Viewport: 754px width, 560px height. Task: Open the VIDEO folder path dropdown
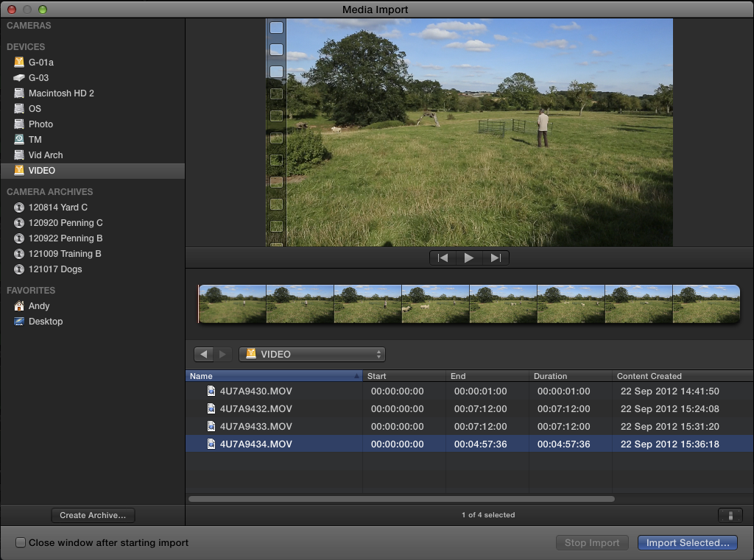312,355
